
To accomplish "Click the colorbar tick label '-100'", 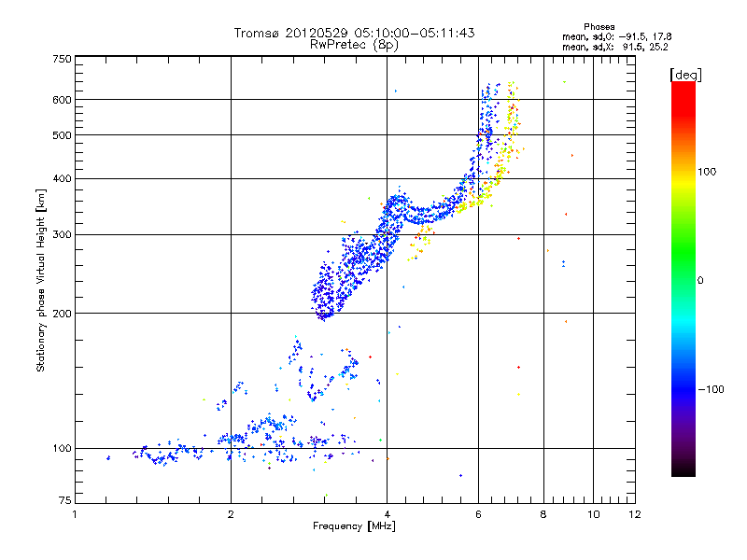I will 711,389.
